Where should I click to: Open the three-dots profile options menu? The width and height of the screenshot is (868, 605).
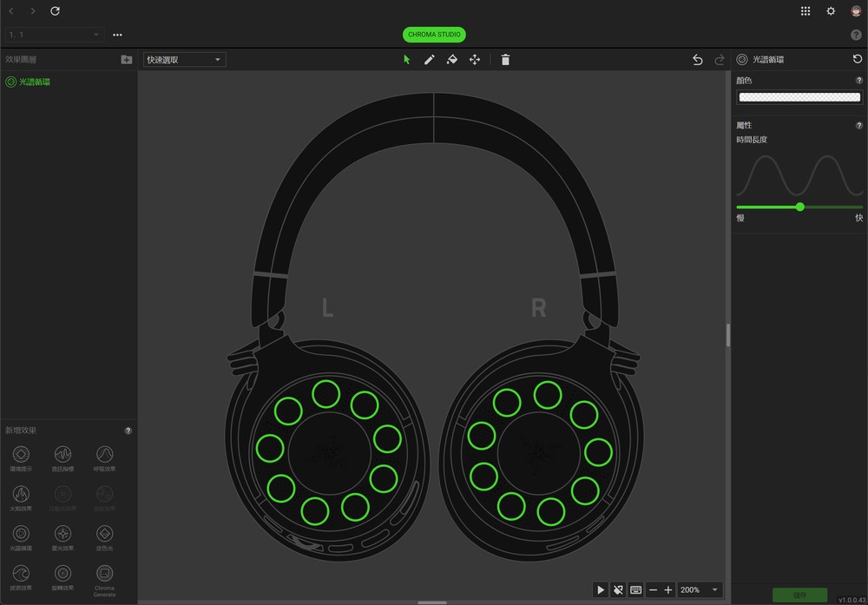pos(117,35)
